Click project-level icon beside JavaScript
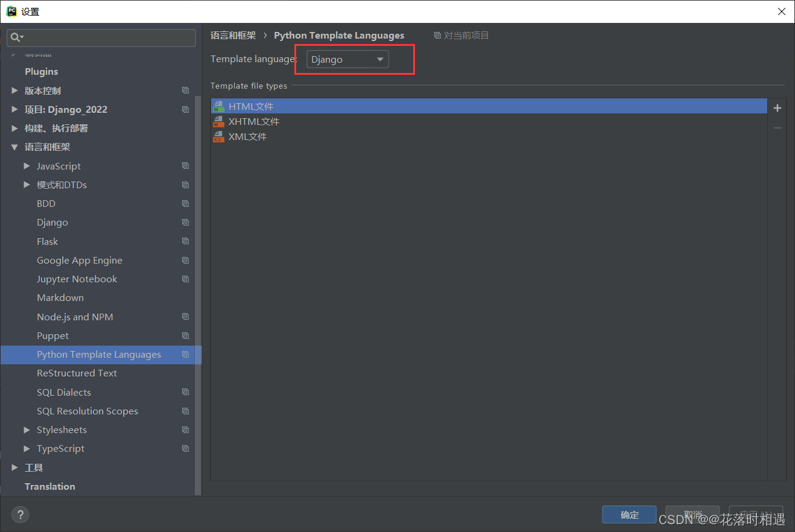 185,166
